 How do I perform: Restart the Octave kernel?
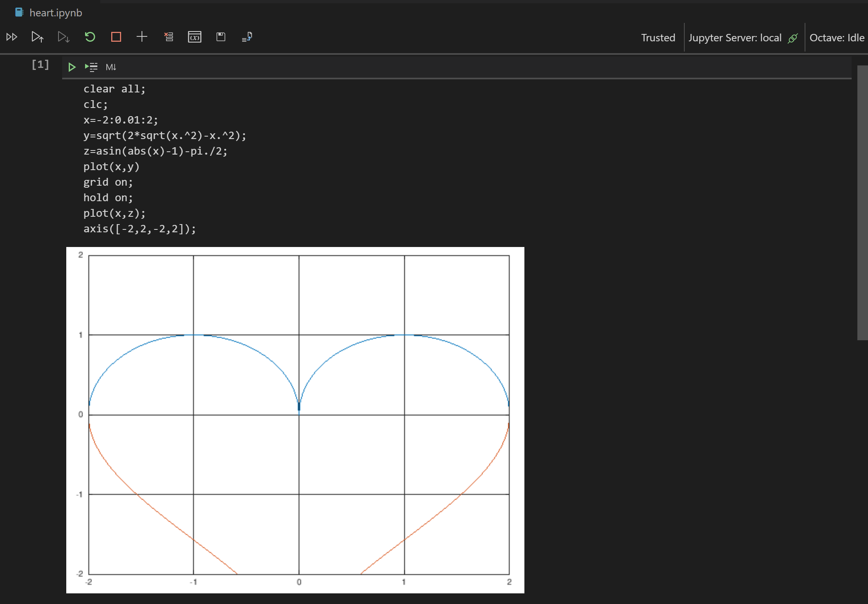click(x=90, y=37)
